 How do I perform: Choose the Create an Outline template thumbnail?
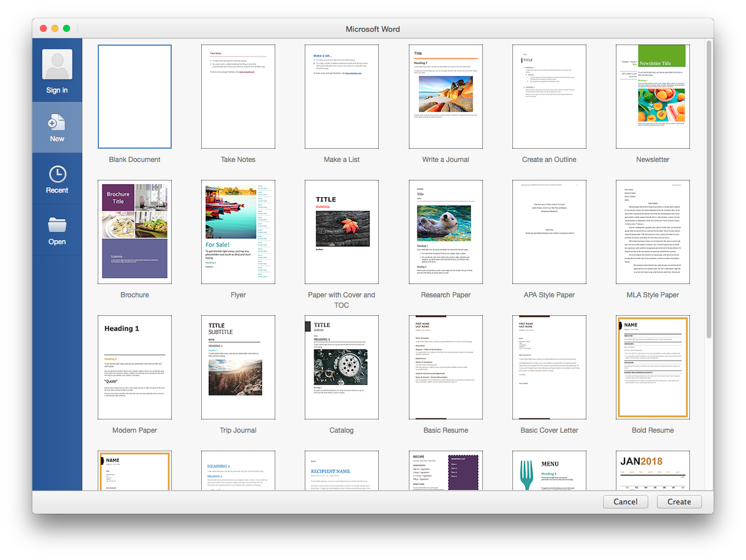tap(549, 97)
